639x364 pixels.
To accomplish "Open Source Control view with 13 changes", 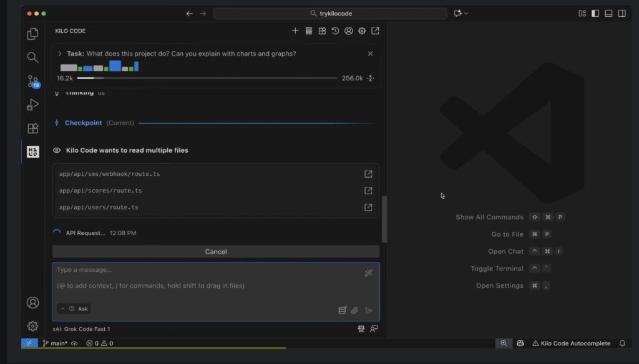I will (32, 81).
